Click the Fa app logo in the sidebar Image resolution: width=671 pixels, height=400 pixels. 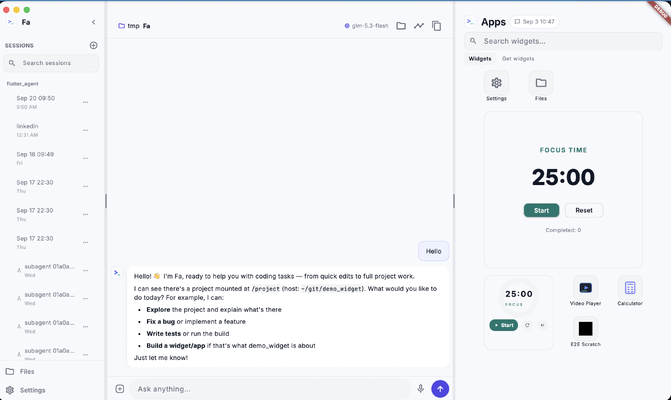11,22
